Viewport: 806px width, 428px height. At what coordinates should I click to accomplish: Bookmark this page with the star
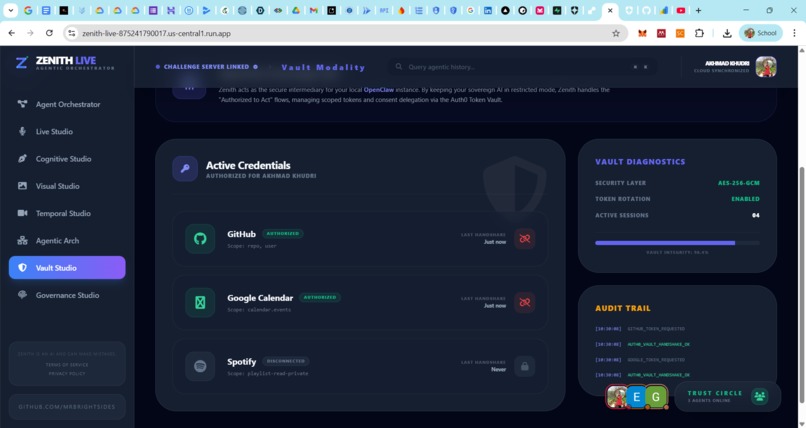(615, 33)
